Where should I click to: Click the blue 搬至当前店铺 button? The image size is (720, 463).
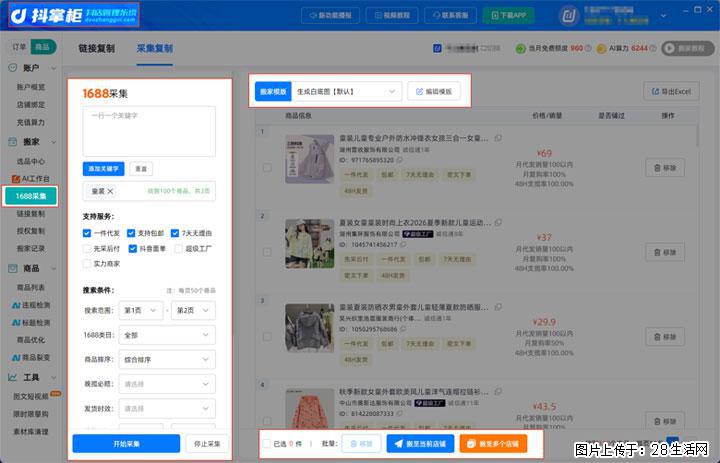pos(420,444)
